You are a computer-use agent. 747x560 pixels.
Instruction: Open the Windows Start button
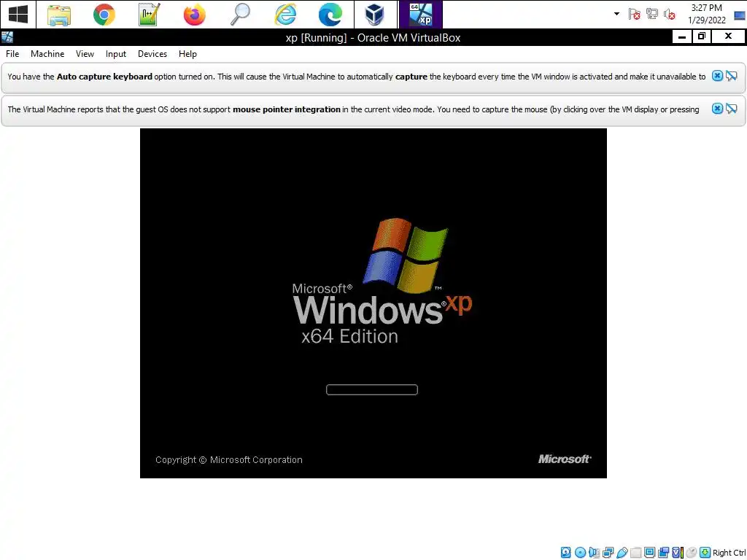coord(18,15)
